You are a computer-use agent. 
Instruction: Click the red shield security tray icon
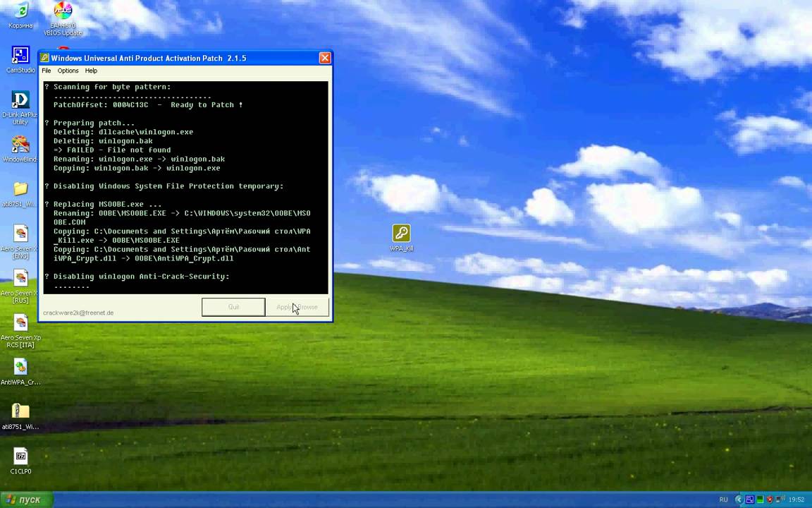(770, 500)
